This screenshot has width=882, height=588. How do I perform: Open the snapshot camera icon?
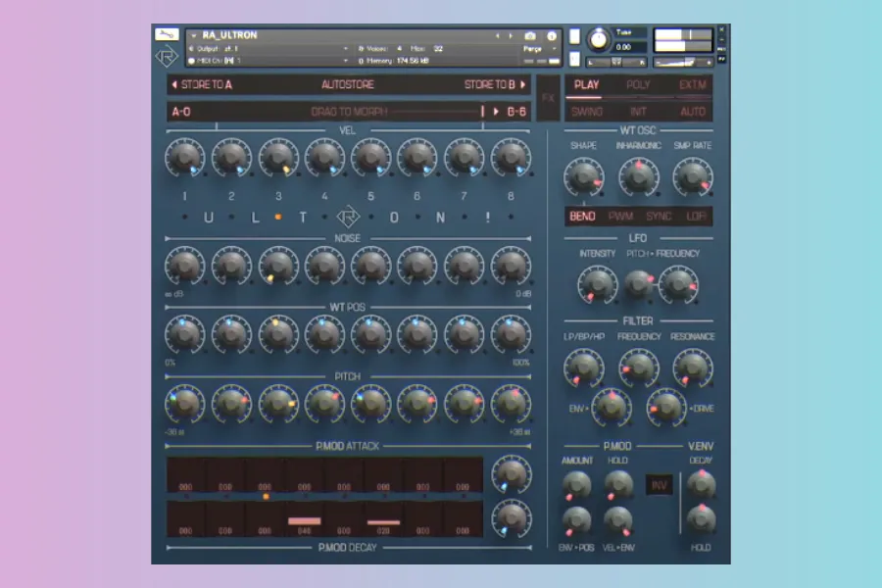pos(530,35)
